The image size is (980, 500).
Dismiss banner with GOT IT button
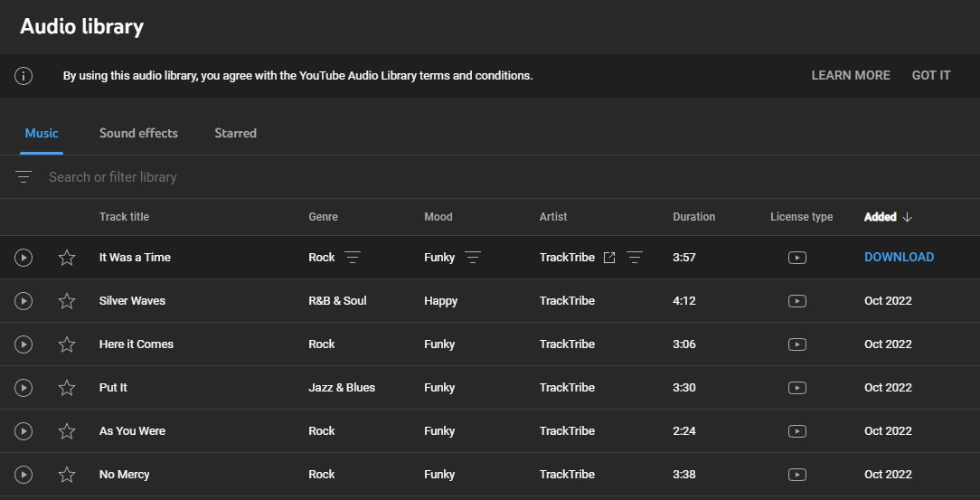(931, 76)
